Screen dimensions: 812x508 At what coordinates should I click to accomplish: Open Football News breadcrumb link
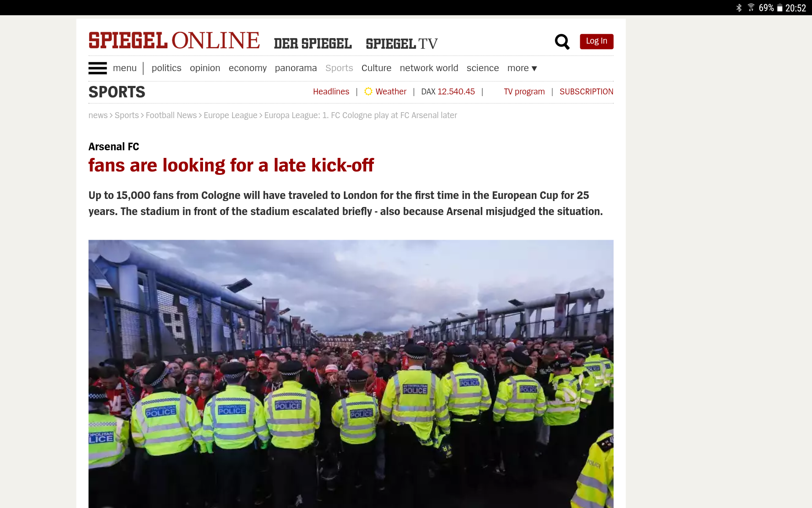tap(171, 115)
